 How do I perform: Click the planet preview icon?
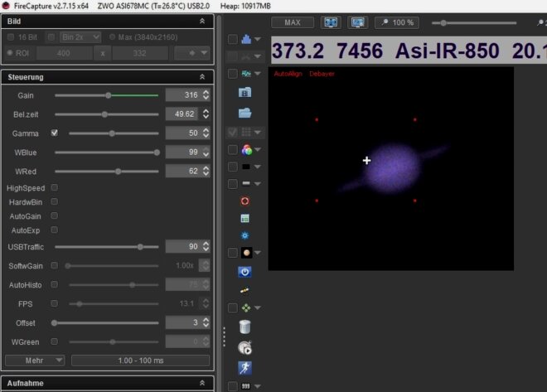pos(246,253)
